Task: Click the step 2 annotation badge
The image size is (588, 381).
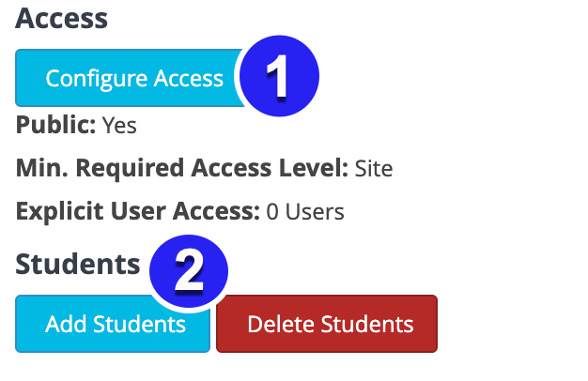Action: pos(189,271)
